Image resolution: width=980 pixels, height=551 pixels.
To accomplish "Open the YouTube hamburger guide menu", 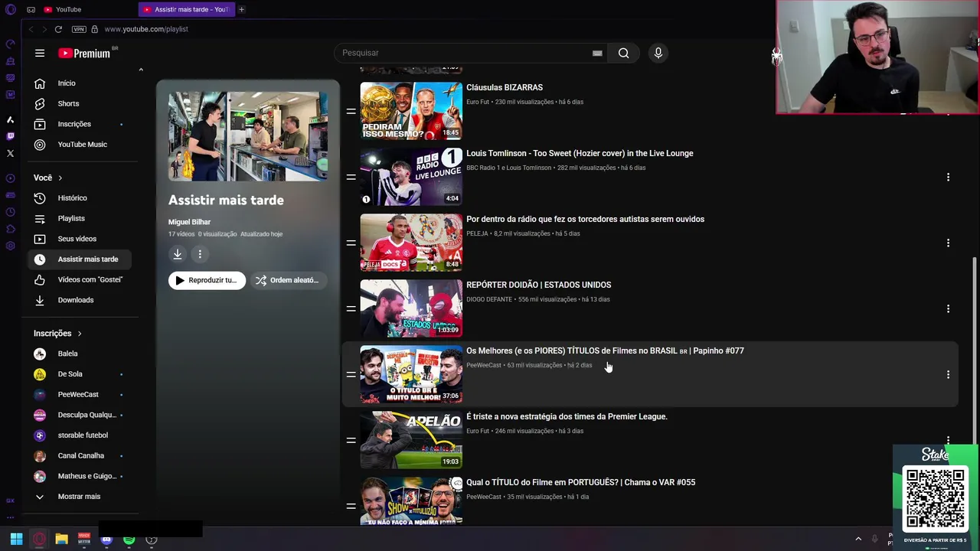I will pos(39,53).
